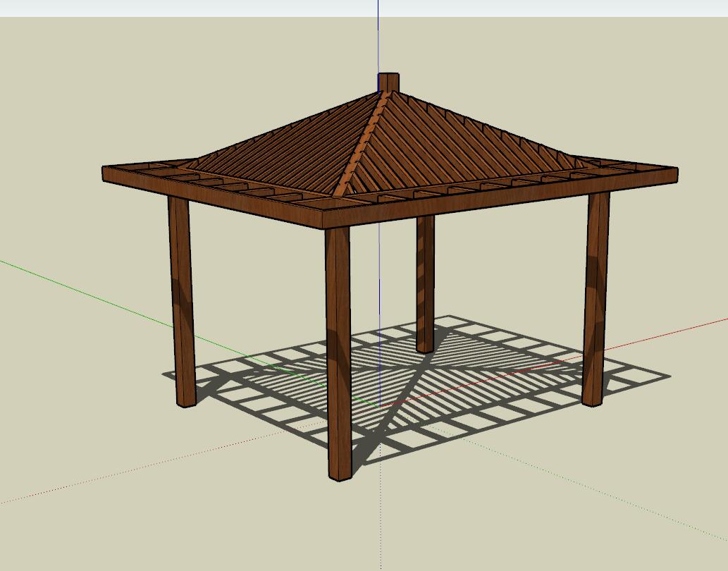Select the front corner post of the gazebo

tap(338, 352)
